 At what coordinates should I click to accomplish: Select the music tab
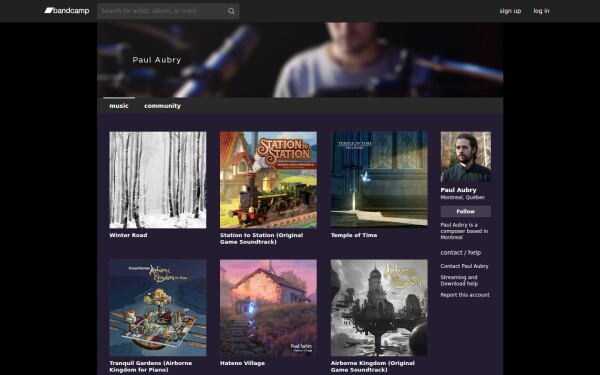point(119,106)
